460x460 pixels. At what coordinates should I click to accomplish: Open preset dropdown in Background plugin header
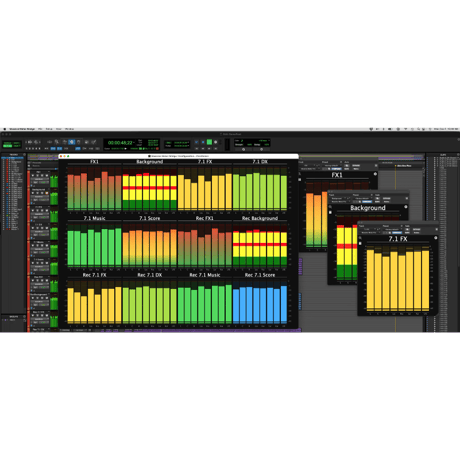click(x=362, y=198)
